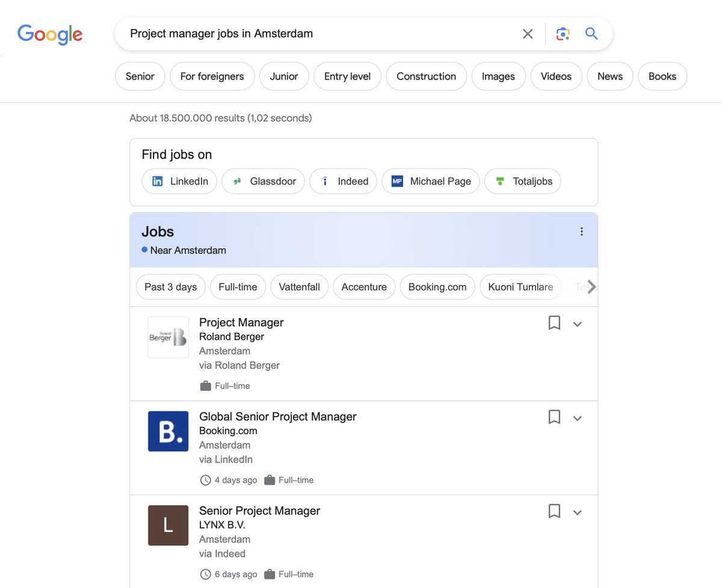The width and height of the screenshot is (722, 588).
Task: Click the Near Amsterdam location label
Action: point(188,250)
